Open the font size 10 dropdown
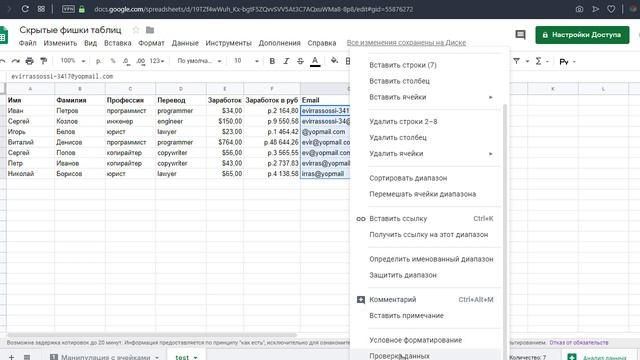This screenshot has width=640, height=360. (246, 61)
